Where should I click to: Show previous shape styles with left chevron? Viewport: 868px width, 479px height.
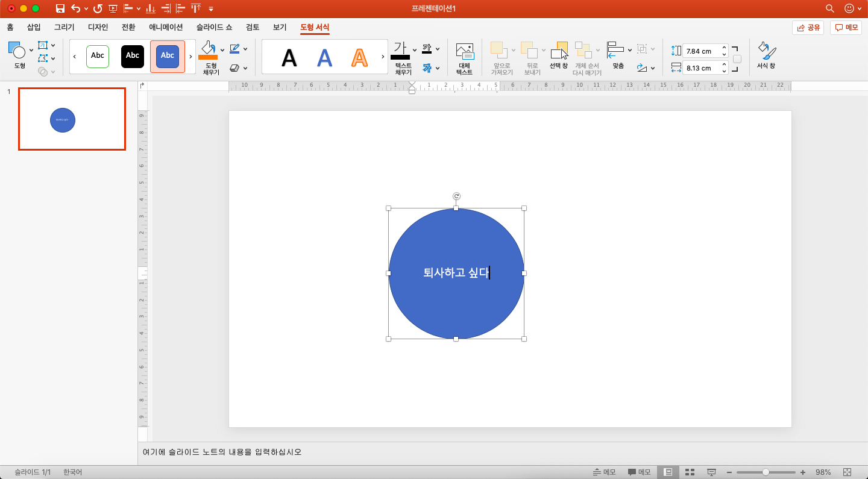(x=75, y=56)
